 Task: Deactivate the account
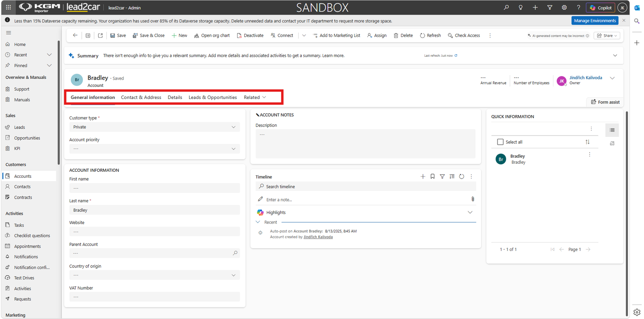coord(250,35)
